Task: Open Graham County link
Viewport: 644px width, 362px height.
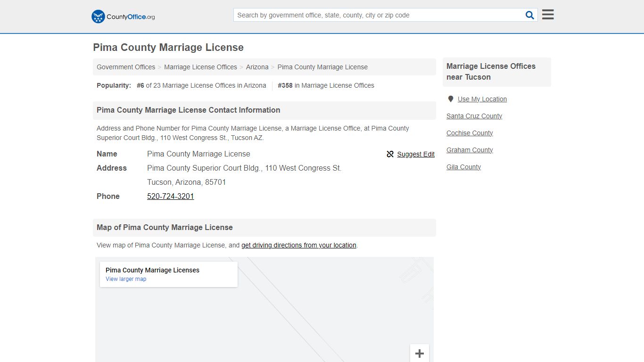Action: click(x=470, y=150)
